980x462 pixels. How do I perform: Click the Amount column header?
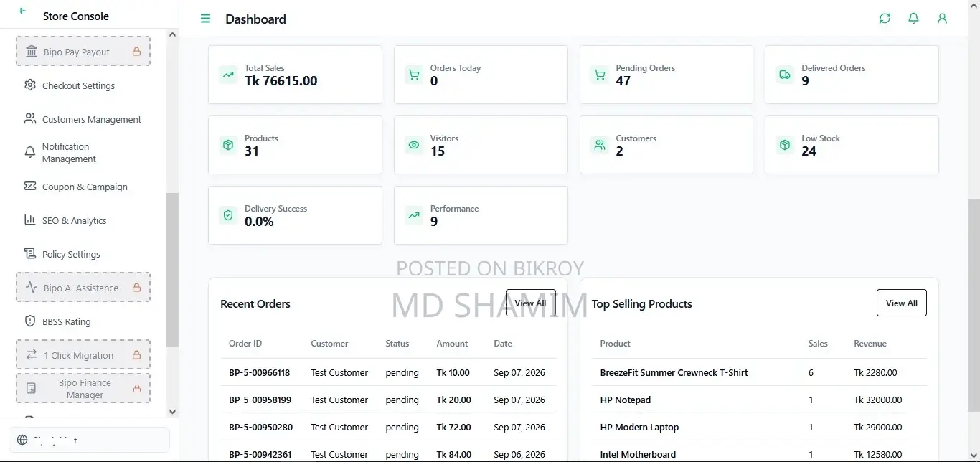pyautogui.click(x=452, y=344)
